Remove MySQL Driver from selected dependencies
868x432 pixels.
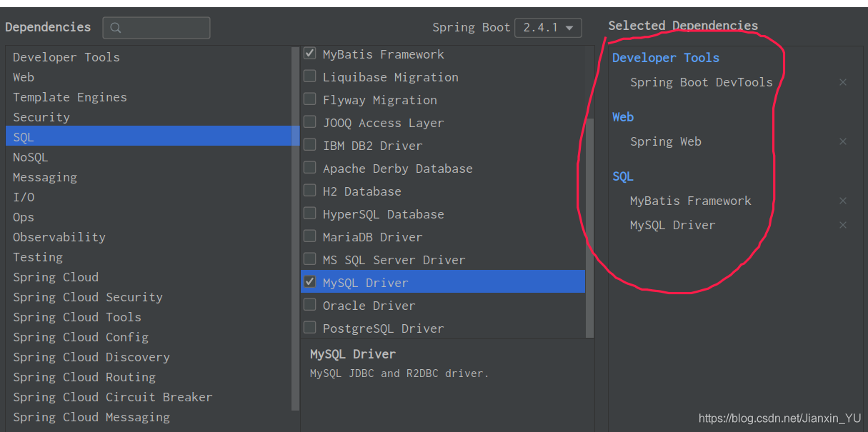coord(843,225)
